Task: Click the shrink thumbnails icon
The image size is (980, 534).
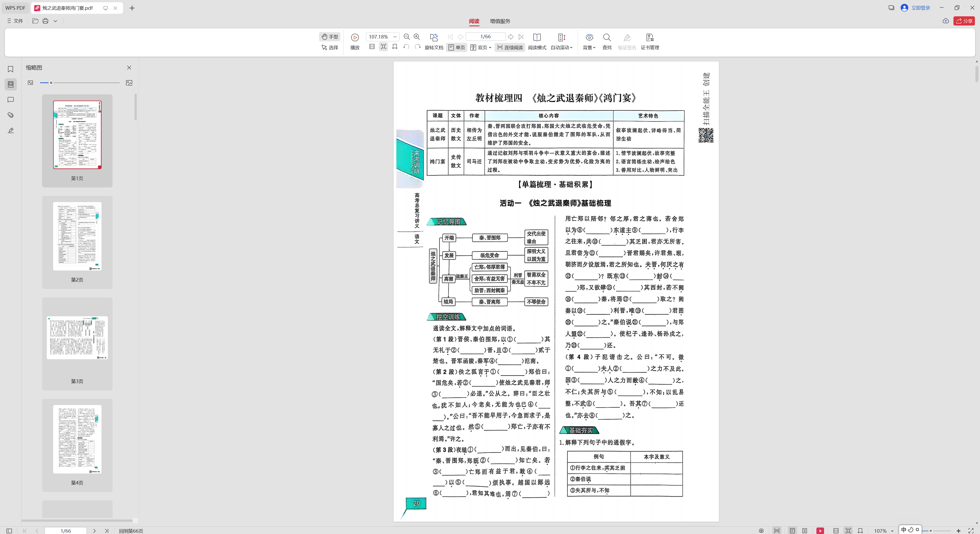Action: coord(30,82)
